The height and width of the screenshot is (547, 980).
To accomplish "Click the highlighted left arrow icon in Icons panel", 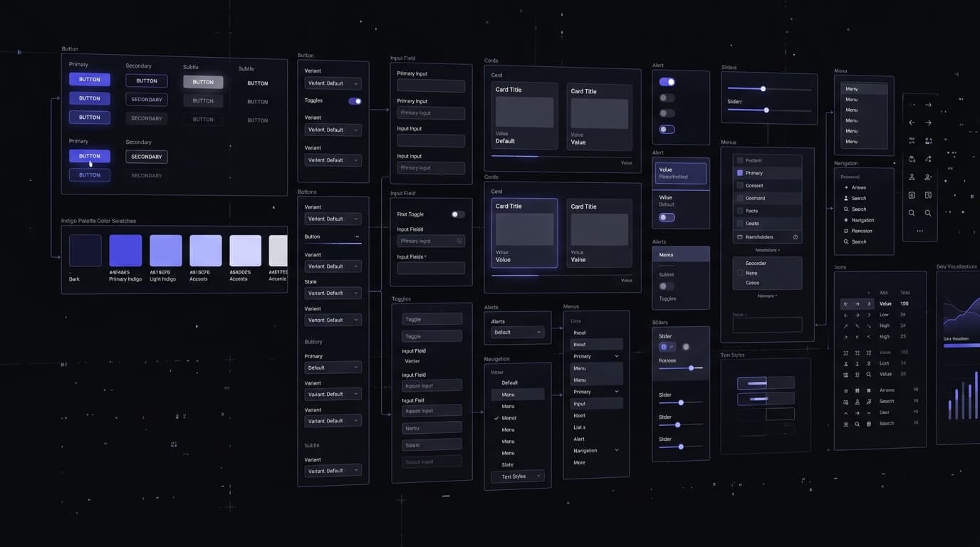I will [845, 303].
